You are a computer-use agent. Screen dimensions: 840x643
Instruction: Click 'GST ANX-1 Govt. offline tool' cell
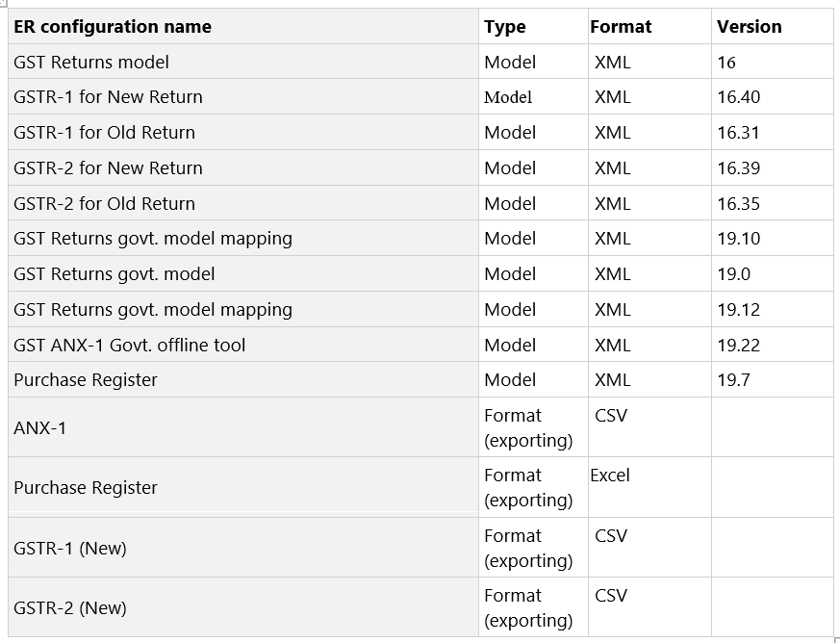[243, 345]
